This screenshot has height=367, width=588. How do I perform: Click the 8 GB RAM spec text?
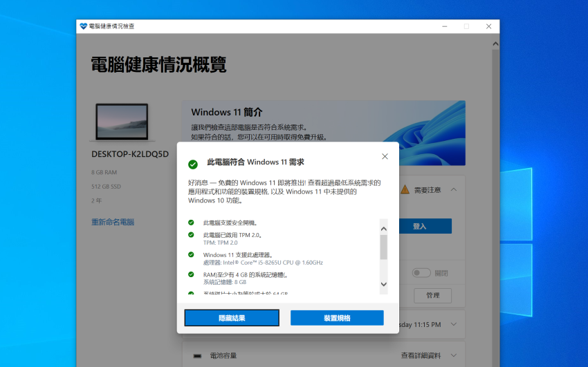point(104,172)
